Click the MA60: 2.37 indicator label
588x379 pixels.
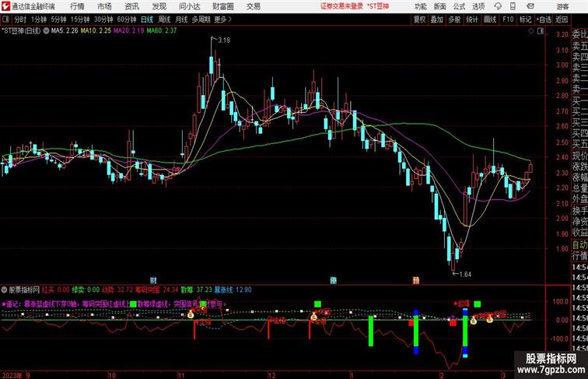pos(162,31)
